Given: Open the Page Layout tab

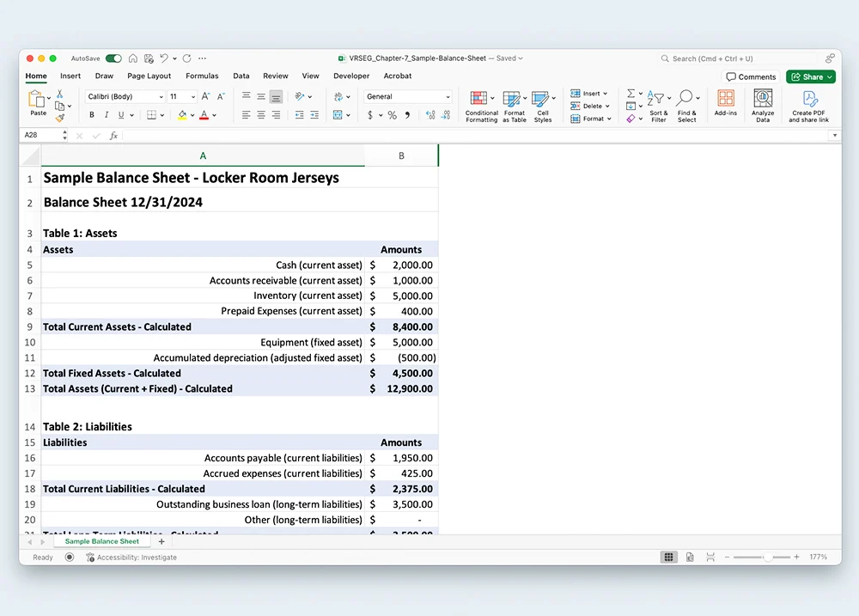Looking at the screenshot, I should pyautogui.click(x=149, y=76).
